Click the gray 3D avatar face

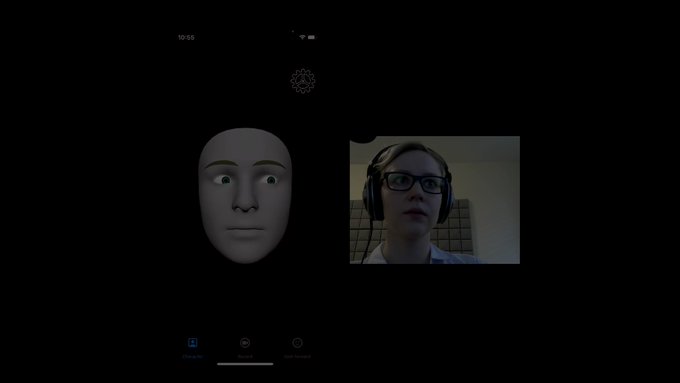245,196
